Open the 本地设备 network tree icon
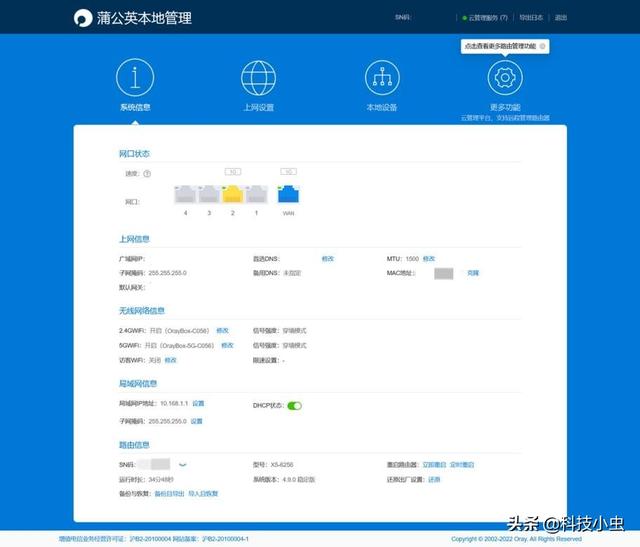This screenshot has height=547, width=640. [381, 76]
